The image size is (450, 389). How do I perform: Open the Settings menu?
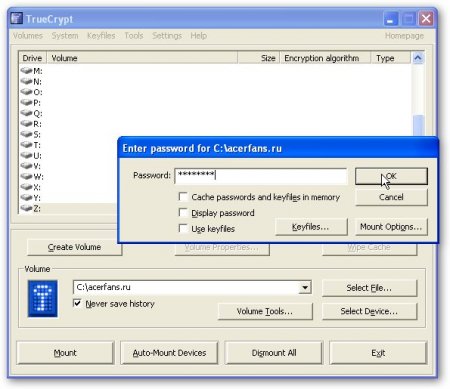click(x=167, y=36)
